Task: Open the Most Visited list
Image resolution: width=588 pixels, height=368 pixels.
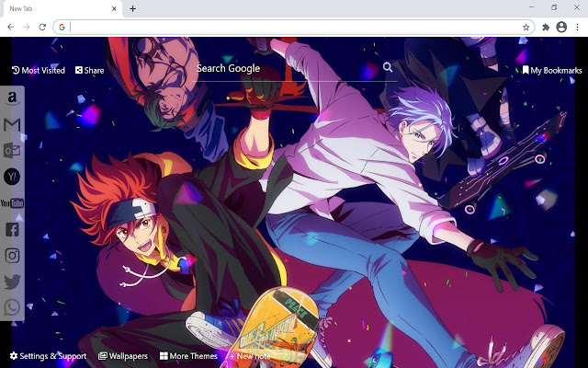Action: click(x=39, y=70)
